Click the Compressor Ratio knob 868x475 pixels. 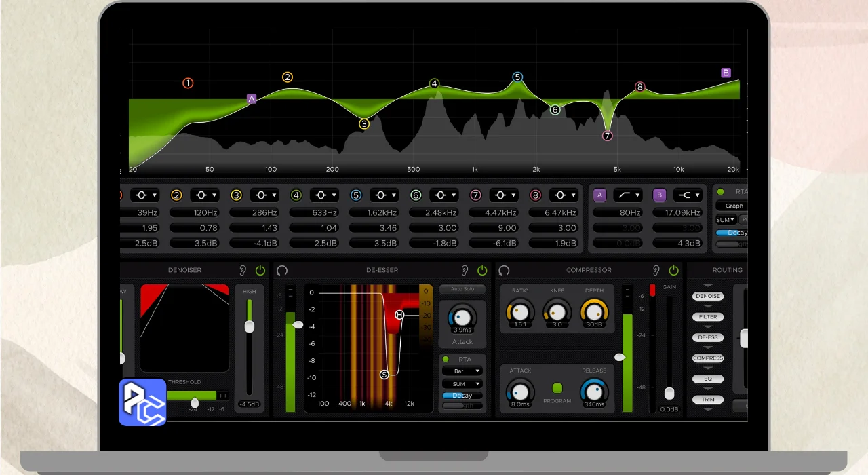click(x=520, y=311)
